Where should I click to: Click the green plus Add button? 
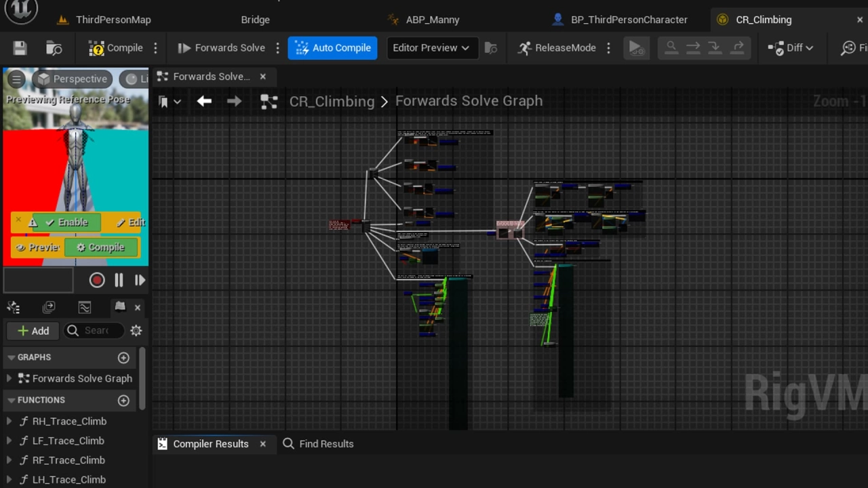click(33, 331)
